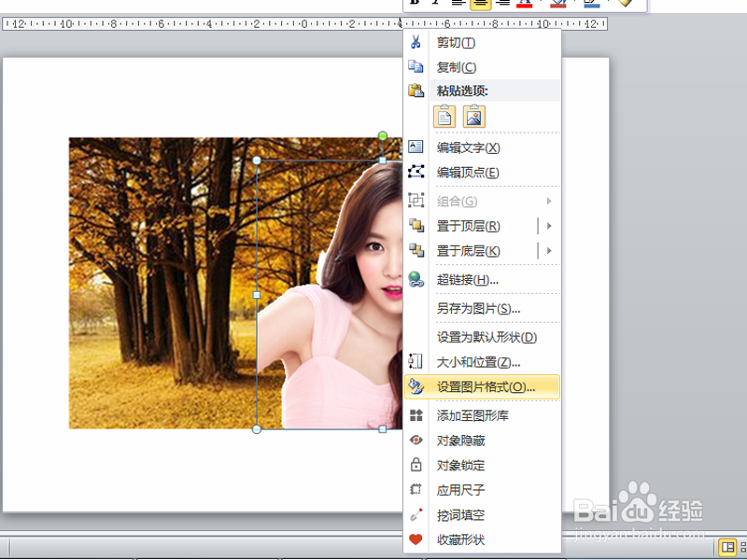Open 设置图片格式(O)... format picture
Viewport: 747px width, 560px height.
pos(482,387)
